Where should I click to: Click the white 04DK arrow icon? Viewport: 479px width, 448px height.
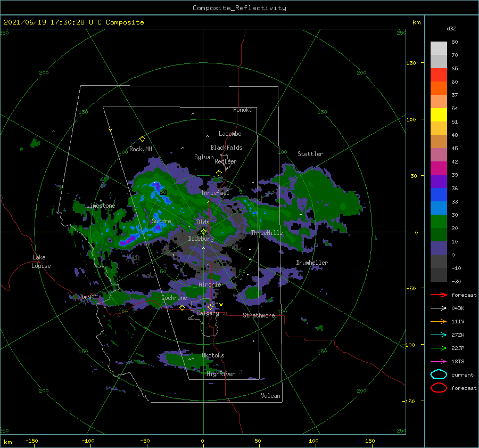[x=439, y=308]
